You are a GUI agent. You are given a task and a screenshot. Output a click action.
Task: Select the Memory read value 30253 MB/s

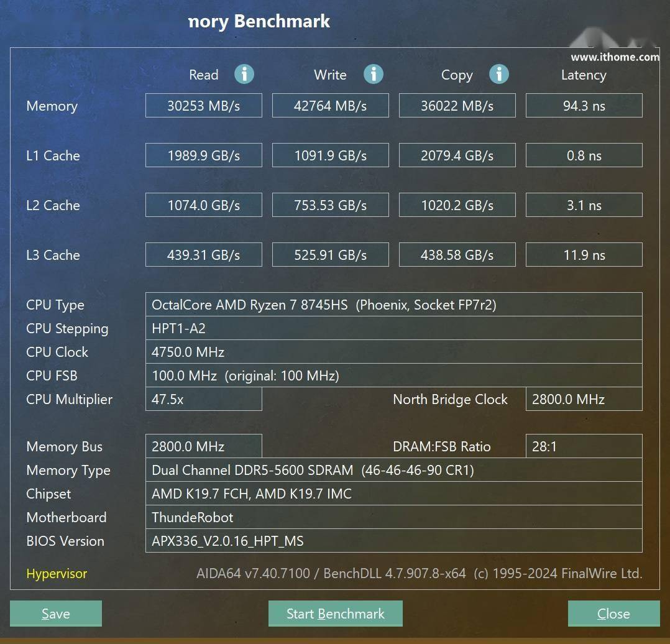click(204, 106)
